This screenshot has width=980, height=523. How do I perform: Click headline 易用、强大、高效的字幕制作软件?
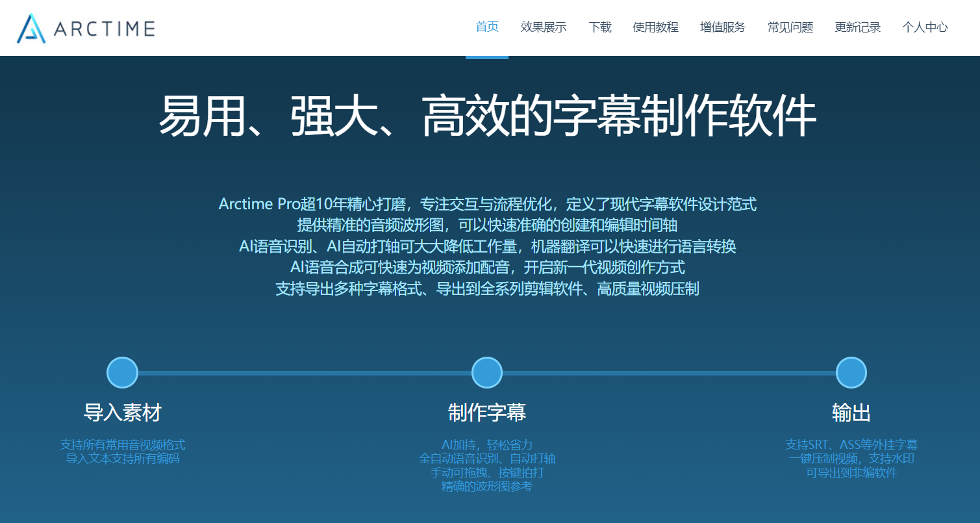(487, 117)
